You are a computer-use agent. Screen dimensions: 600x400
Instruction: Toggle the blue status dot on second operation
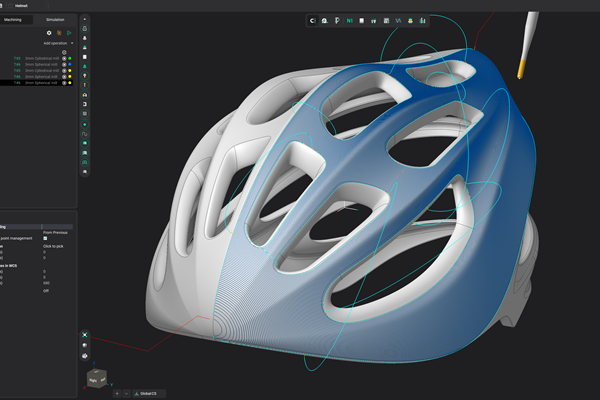71,64
